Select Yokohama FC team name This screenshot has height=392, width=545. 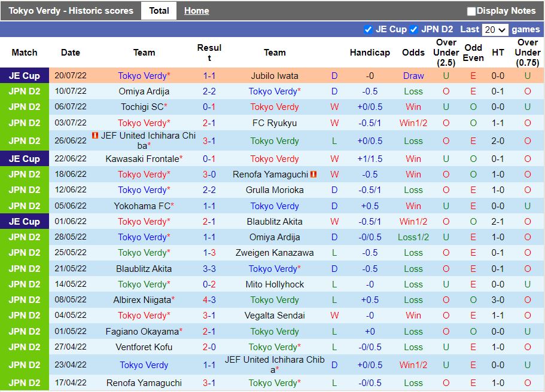tap(142, 206)
